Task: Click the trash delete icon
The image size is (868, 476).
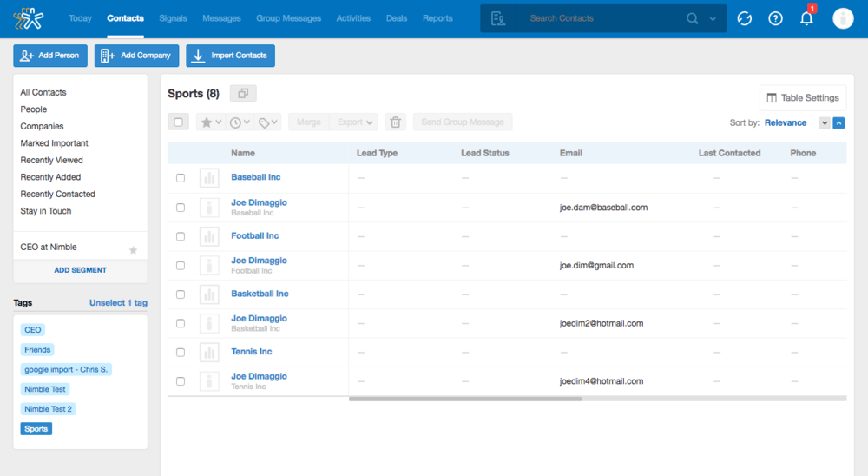Action: (396, 122)
